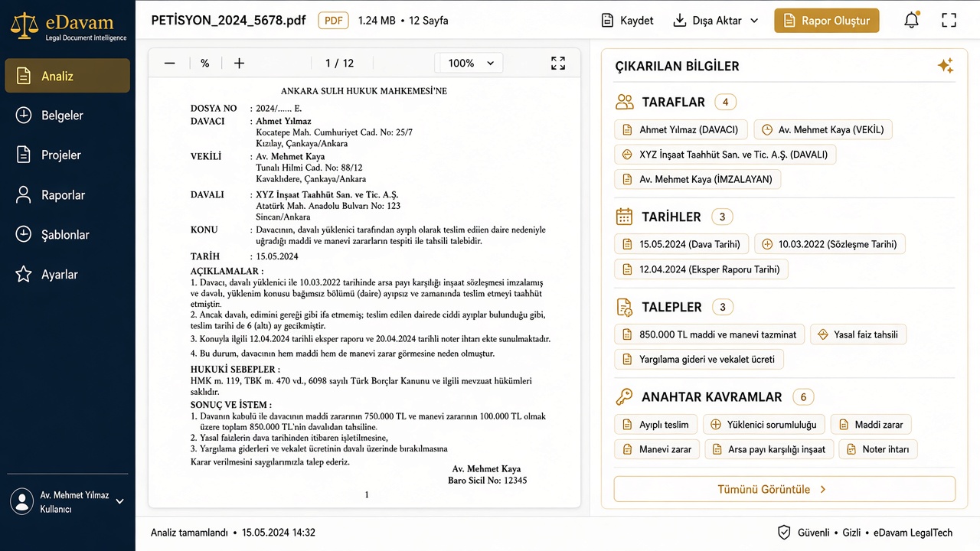Select the Ahmet Yılmaz (DAVACI) tag
Screen dimensions: 980x551
(x=681, y=130)
